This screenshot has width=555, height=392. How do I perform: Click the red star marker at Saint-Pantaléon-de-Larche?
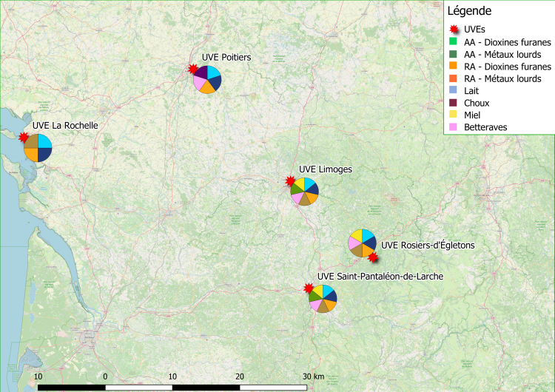coord(309,288)
